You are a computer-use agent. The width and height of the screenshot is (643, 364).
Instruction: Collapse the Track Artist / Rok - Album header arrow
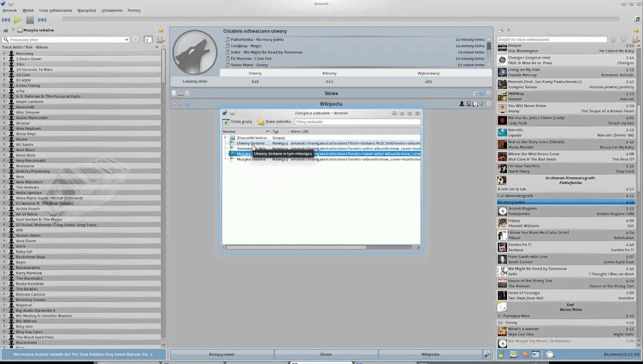tap(157, 47)
